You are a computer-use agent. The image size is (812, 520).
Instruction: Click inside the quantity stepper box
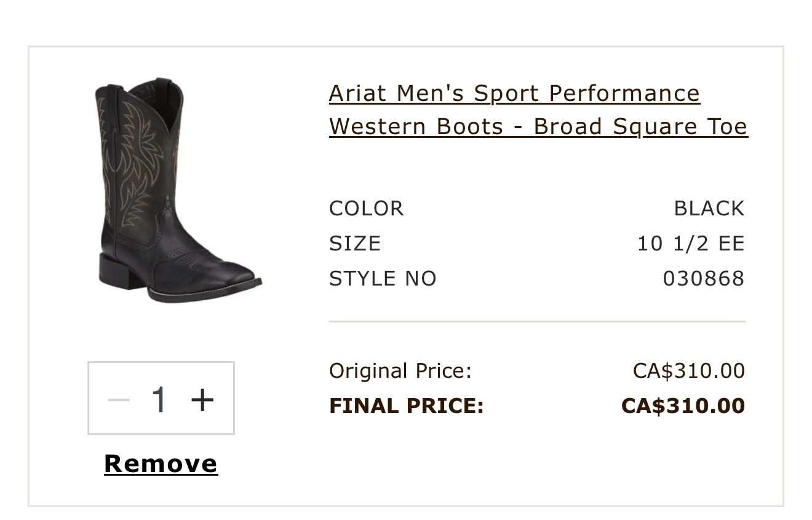pos(161,399)
